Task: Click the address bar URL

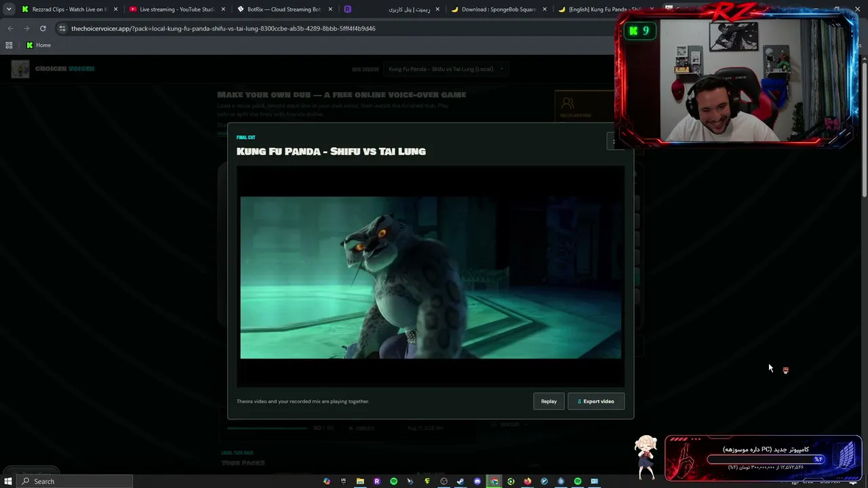Action: (x=223, y=28)
